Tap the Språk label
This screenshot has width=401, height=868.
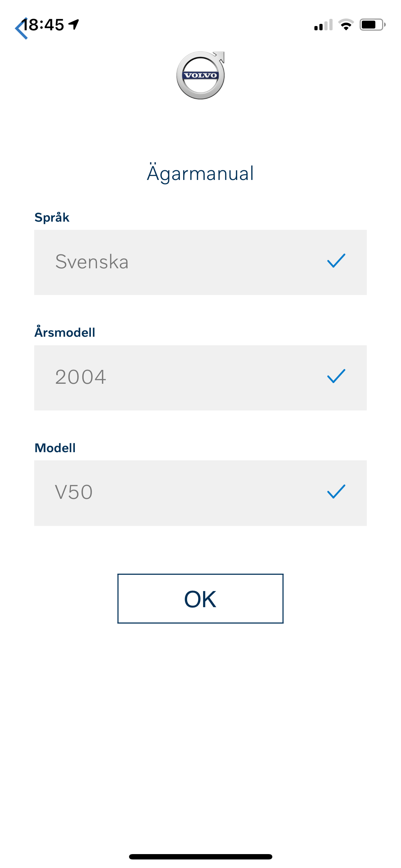click(52, 217)
